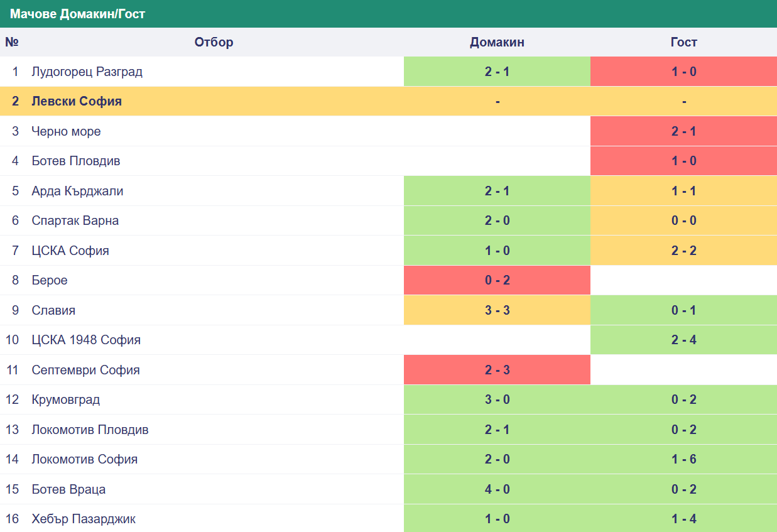This screenshot has width=777, height=532.
Task: Open team Лудогорец Разград
Action: point(87,72)
